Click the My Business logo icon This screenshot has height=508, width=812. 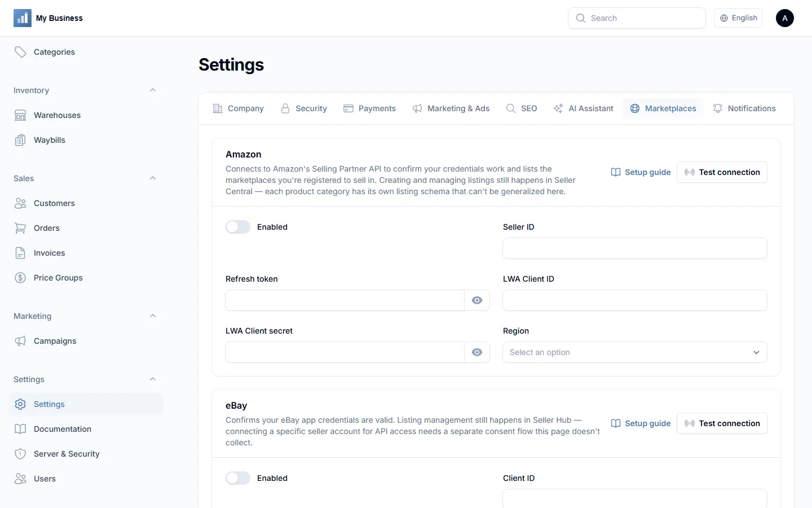point(23,18)
